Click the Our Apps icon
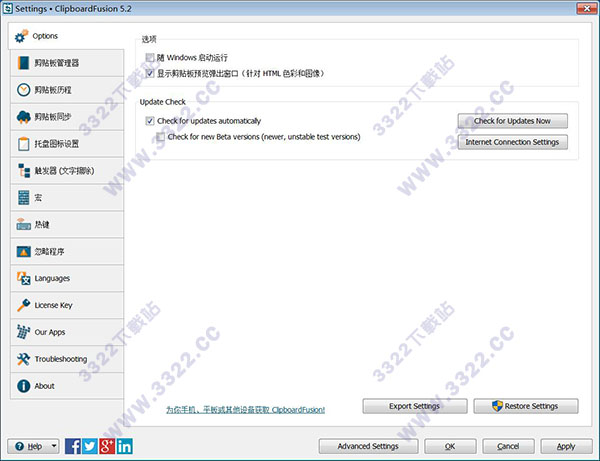This screenshot has height=461, width=600. coord(23,332)
